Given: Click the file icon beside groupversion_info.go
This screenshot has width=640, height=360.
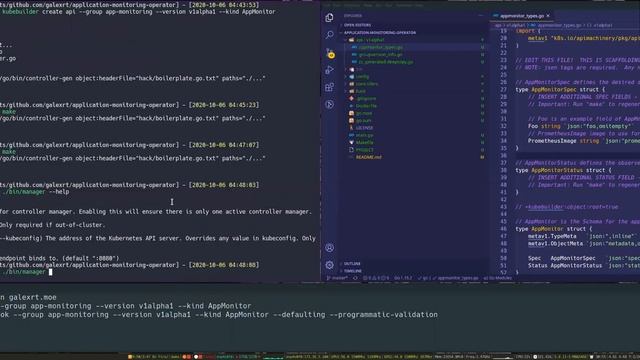Looking at the screenshot, I should 354,55.
